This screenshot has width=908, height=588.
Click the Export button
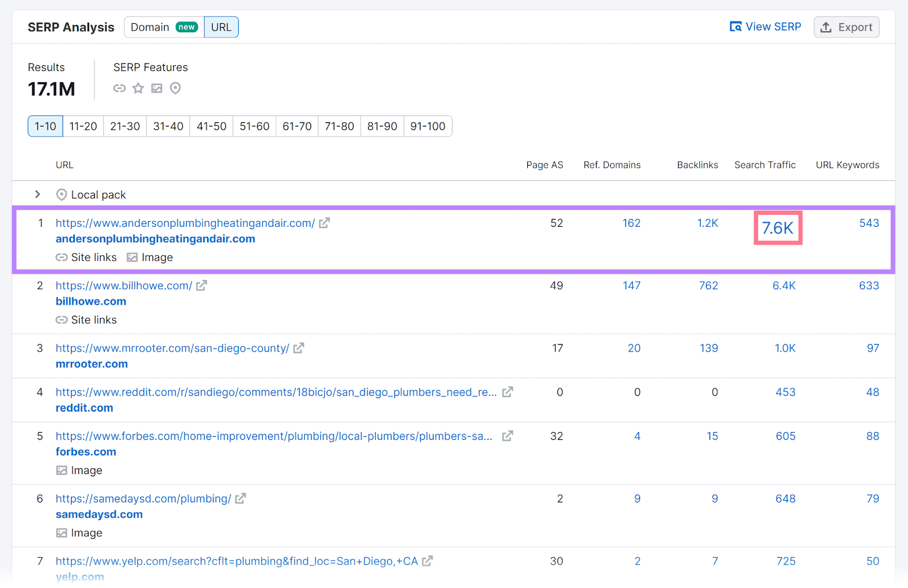[846, 27]
